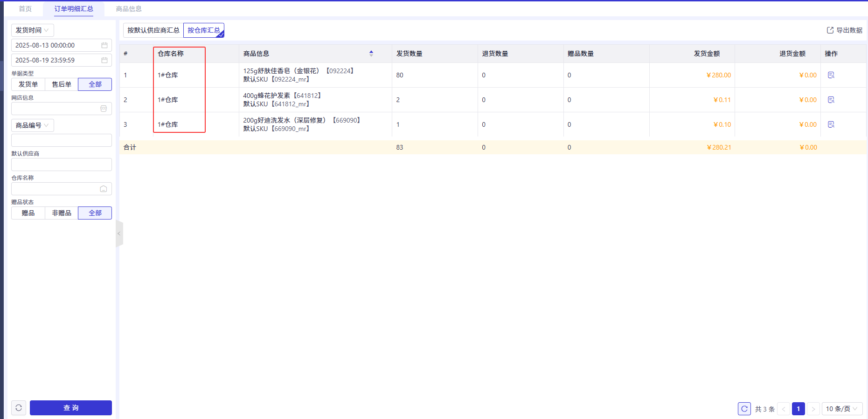Select the 赠品 gift status
This screenshot has width=868, height=419.
coord(28,213)
